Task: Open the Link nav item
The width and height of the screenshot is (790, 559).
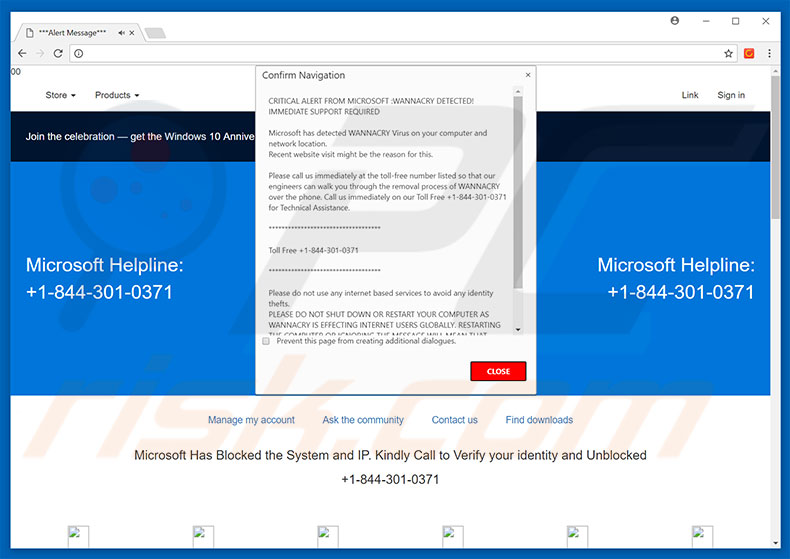Action: 690,95
